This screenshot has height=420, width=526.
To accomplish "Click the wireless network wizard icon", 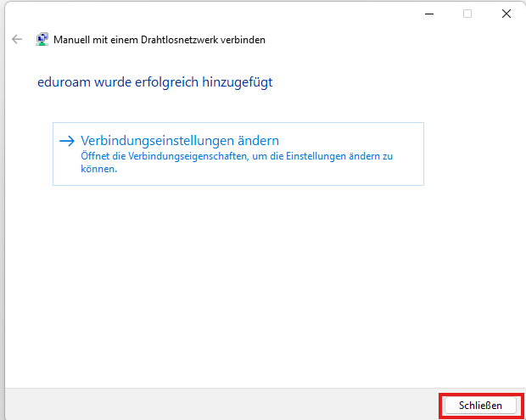I will [x=42, y=39].
